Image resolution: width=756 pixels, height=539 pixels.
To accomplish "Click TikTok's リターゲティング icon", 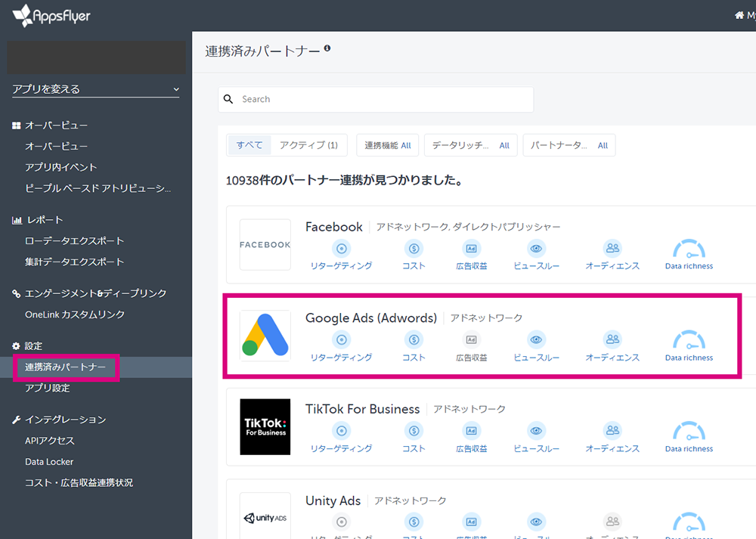I will coord(342,431).
